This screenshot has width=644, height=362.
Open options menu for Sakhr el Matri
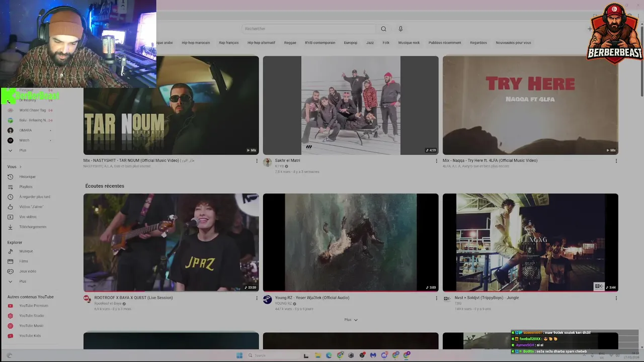click(436, 161)
